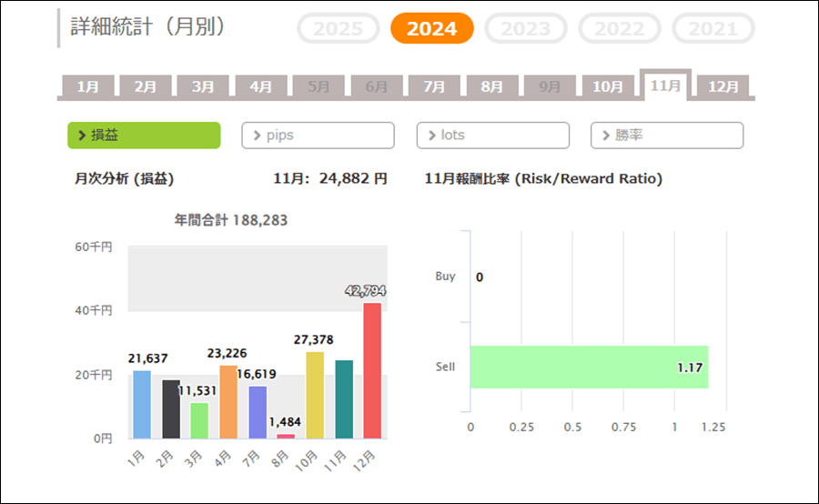The width and height of the screenshot is (819, 504).
Task: Click the green Sell ratio bar
Action: point(589,367)
